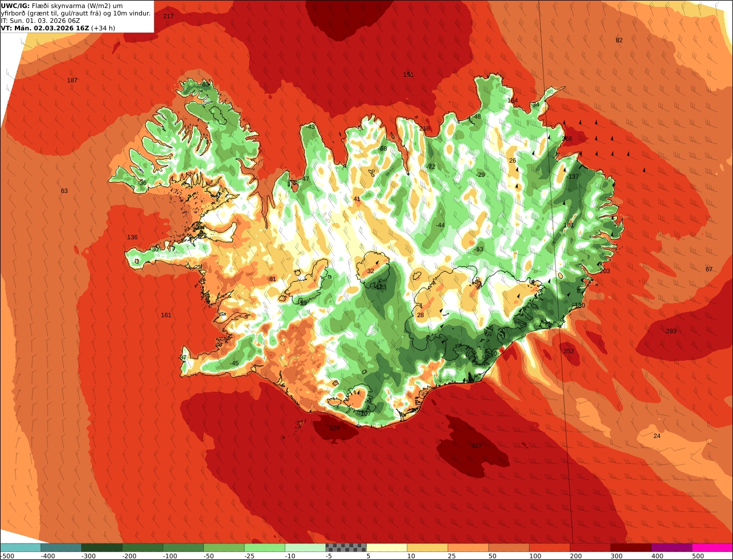The width and height of the screenshot is (733, 560).
Task: Click the map value 266 off the northeast coast
Action: [567, 139]
